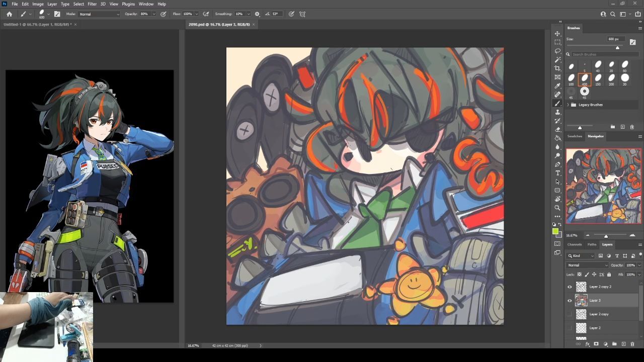Open the Smoothing dropdown arrow
The height and width of the screenshot is (362, 644).
pyautogui.click(x=248, y=14)
